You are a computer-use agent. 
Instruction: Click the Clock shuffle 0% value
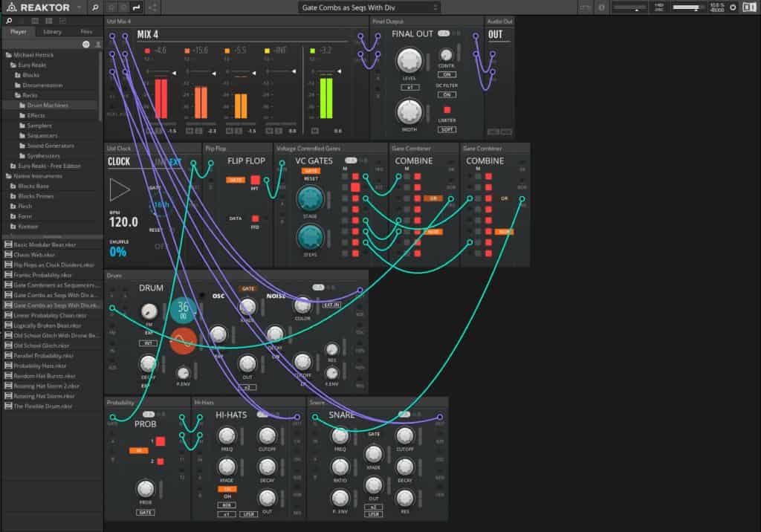[118, 251]
